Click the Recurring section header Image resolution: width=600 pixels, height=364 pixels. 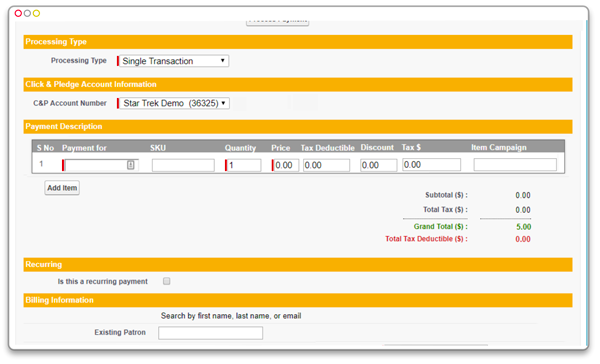(298, 264)
